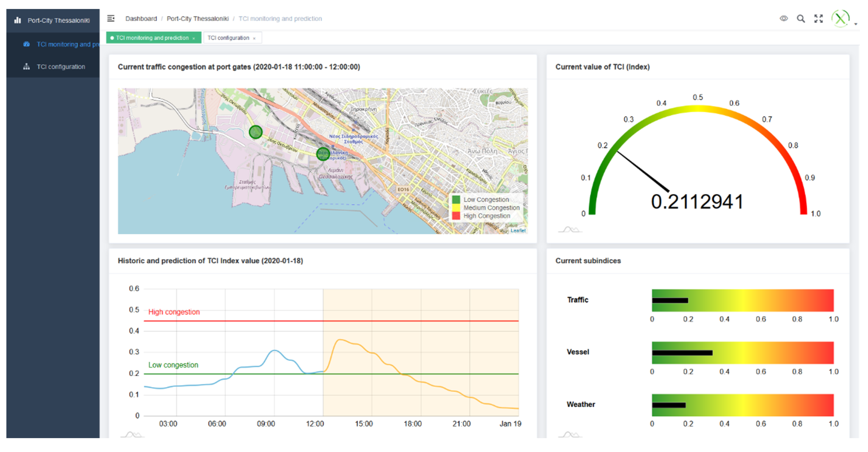This screenshot has height=452, width=868.
Task: Toggle fullscreen with the expand arrows icon
Action: (x=818, y=19)
